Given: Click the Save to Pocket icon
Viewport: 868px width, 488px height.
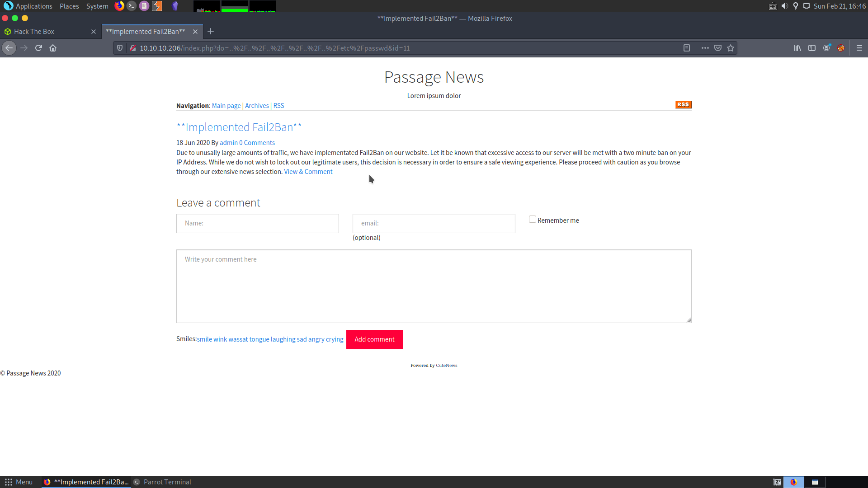Looking at the screenshot, I should point(718,48).
